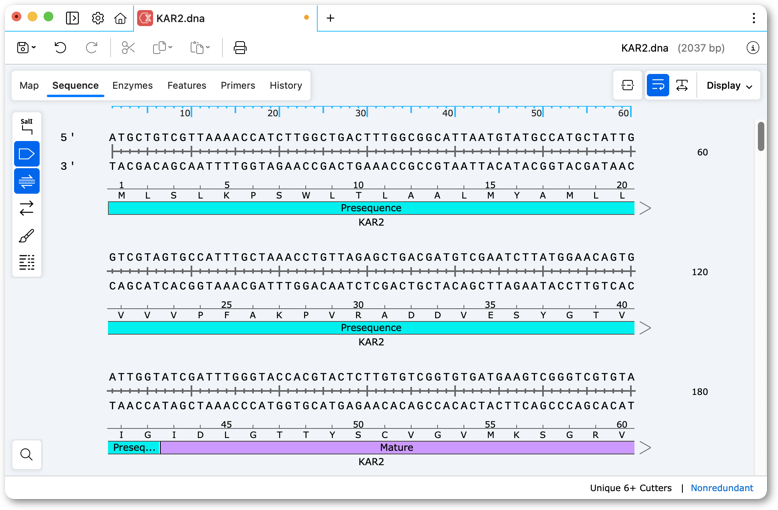Select the second row Presequence feature bar
778x510 pixels.
(371, 327)
